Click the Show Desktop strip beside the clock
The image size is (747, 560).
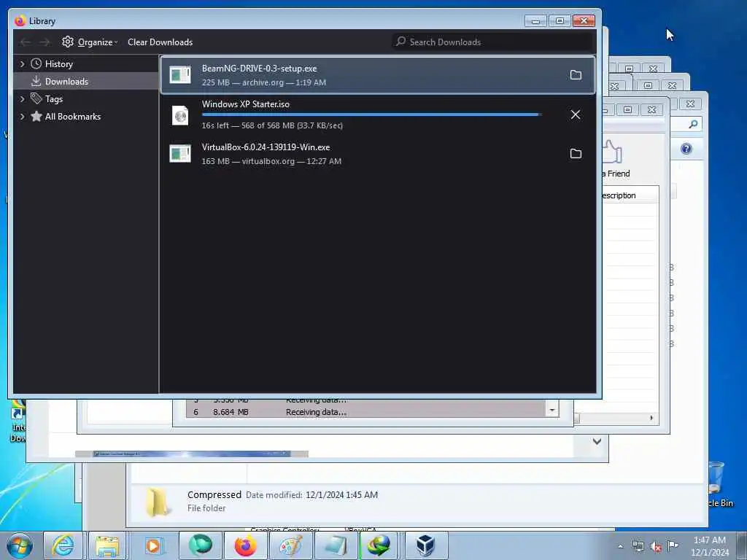742,545
